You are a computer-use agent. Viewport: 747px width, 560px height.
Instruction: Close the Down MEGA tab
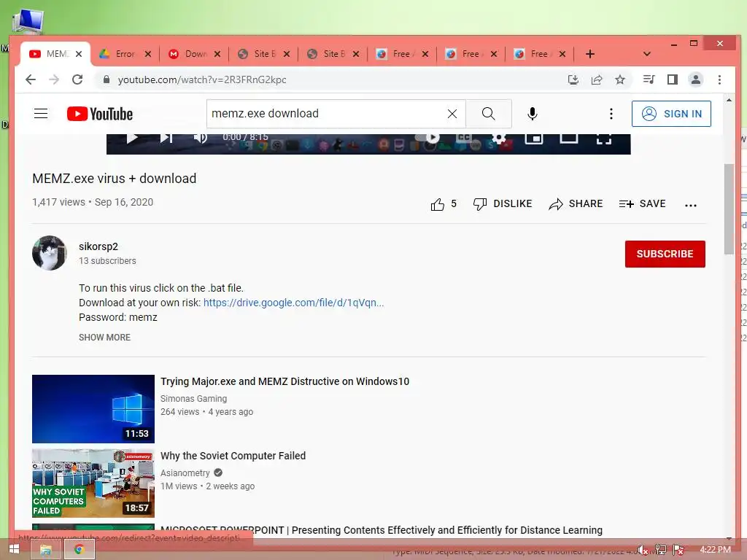pos(217,54)
